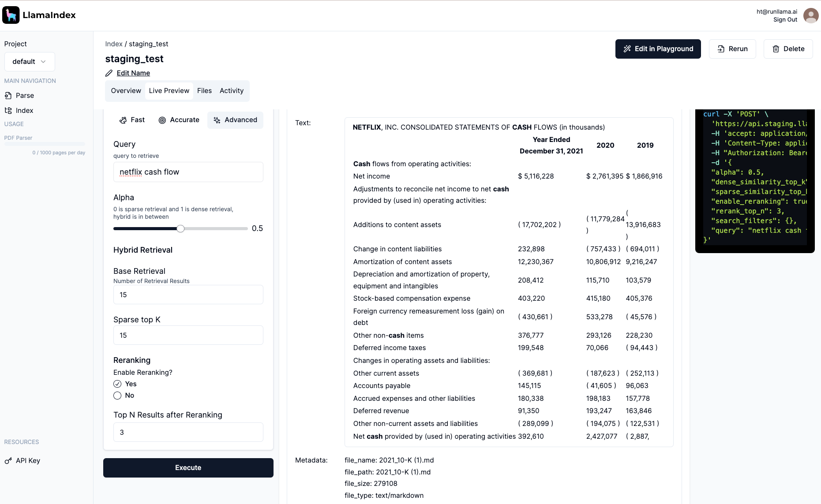Open API Key from the resources section
This screenshot has width=821, height=504.
28,461
